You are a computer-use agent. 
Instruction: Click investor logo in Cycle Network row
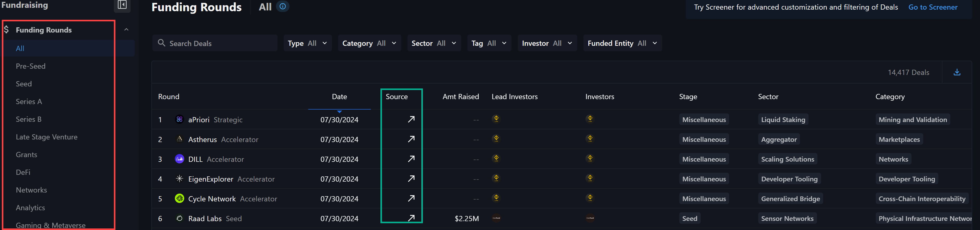coord(590,198)
